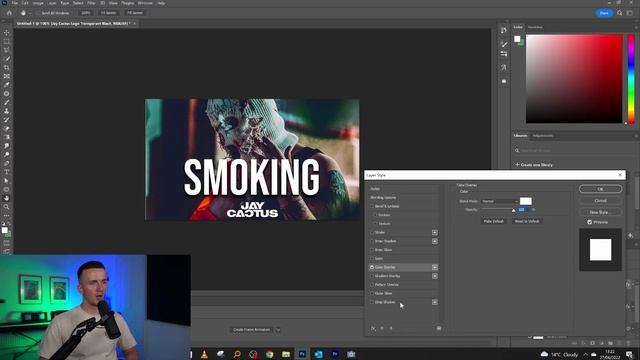Switch to the Adjustments tab
This screenshot has height=360, width=640.
click(x=543, y=136)
